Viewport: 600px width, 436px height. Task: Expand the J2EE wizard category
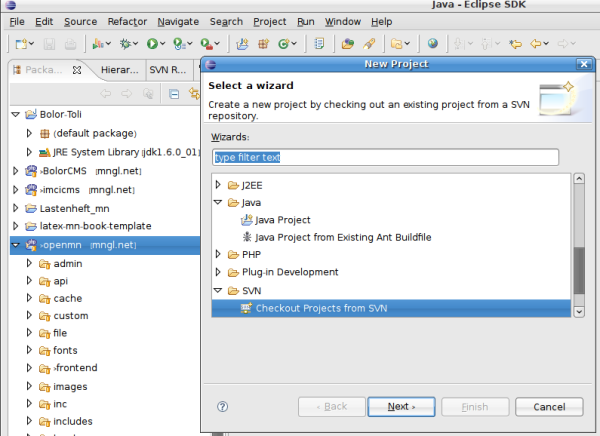pyautogui.click(x=218, y=185)
